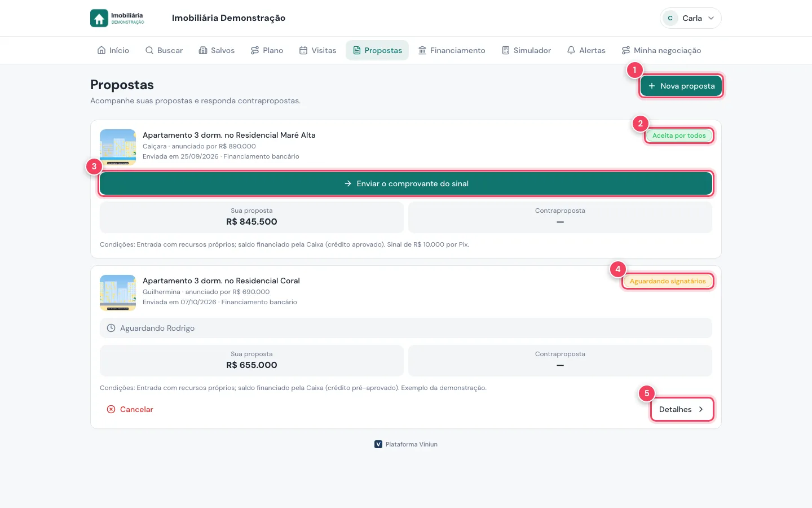Open the Residencial Maré Alta thumbnail
812x508 pixels.
[118, 147]
